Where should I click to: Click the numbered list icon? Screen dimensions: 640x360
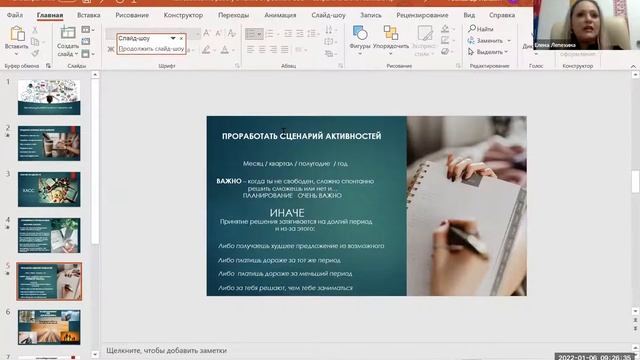click(x=269, y=34)
